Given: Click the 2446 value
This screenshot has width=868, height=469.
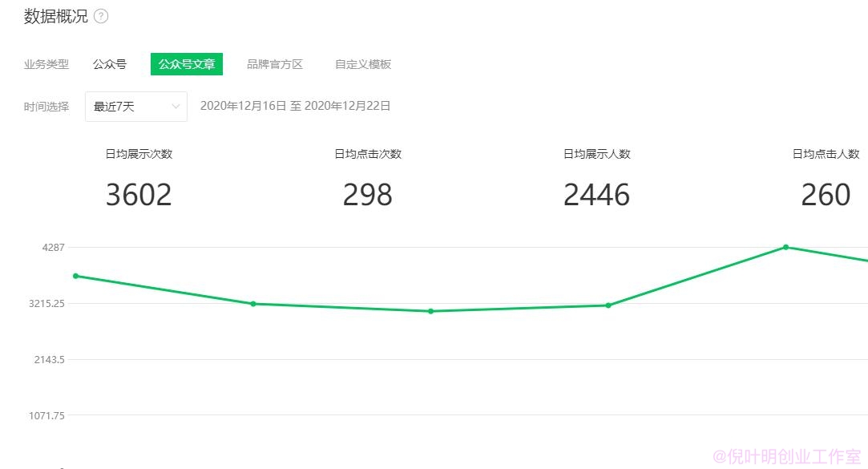Looking at the screenshot, I should (x=597, y=195).
